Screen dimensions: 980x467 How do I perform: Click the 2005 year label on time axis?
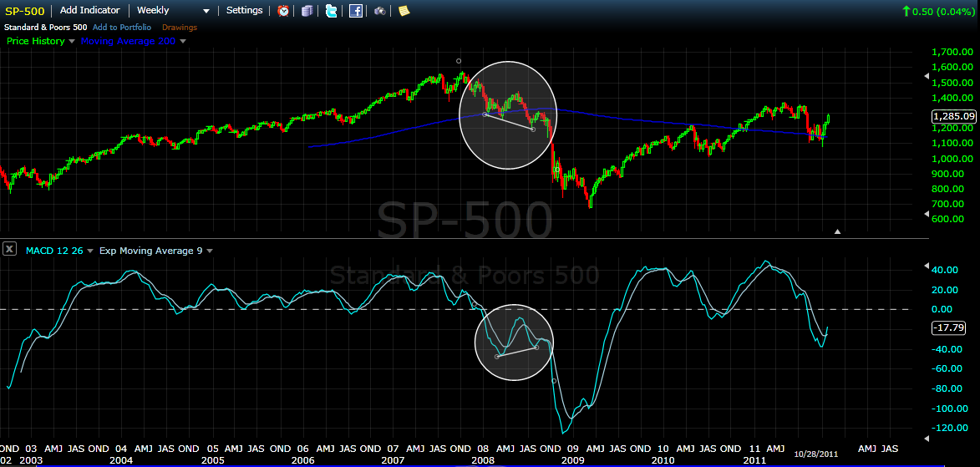pos(212,460)
